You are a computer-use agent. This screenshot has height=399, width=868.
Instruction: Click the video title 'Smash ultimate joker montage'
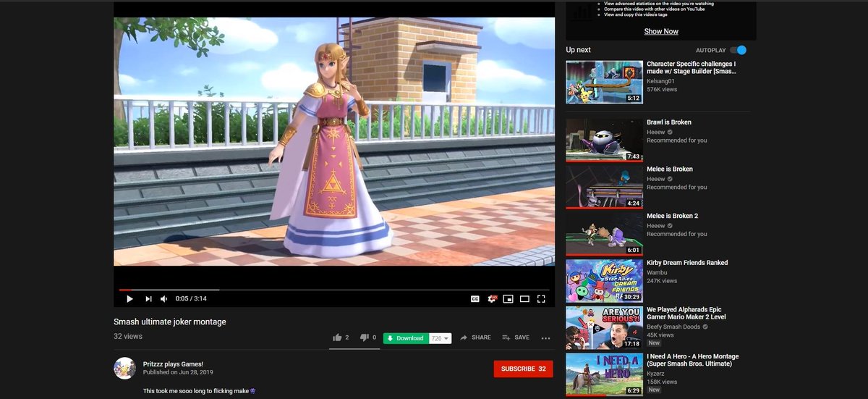click(x=170, y=322)
